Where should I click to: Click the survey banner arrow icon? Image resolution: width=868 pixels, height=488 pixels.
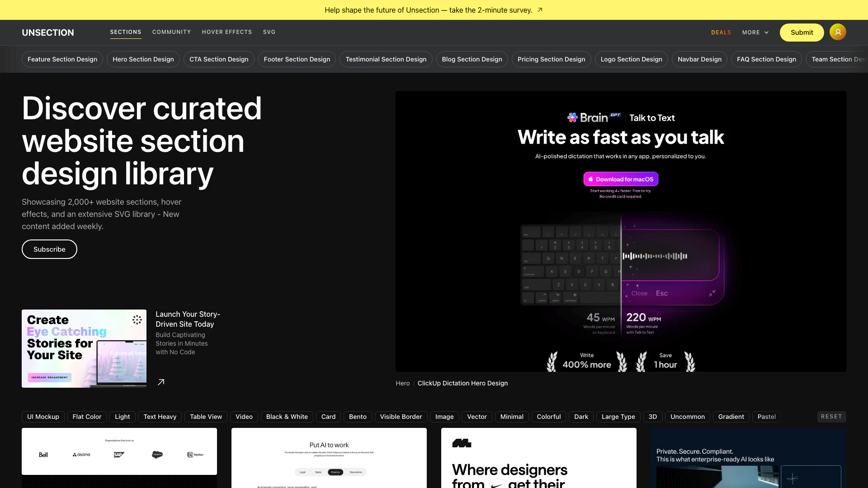[540, 10]
